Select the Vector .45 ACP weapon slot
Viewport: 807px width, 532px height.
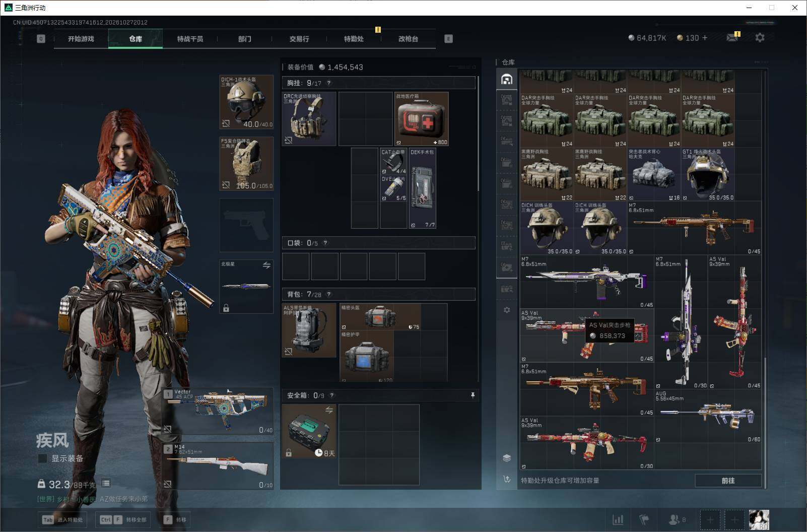(x=218, y=411)
